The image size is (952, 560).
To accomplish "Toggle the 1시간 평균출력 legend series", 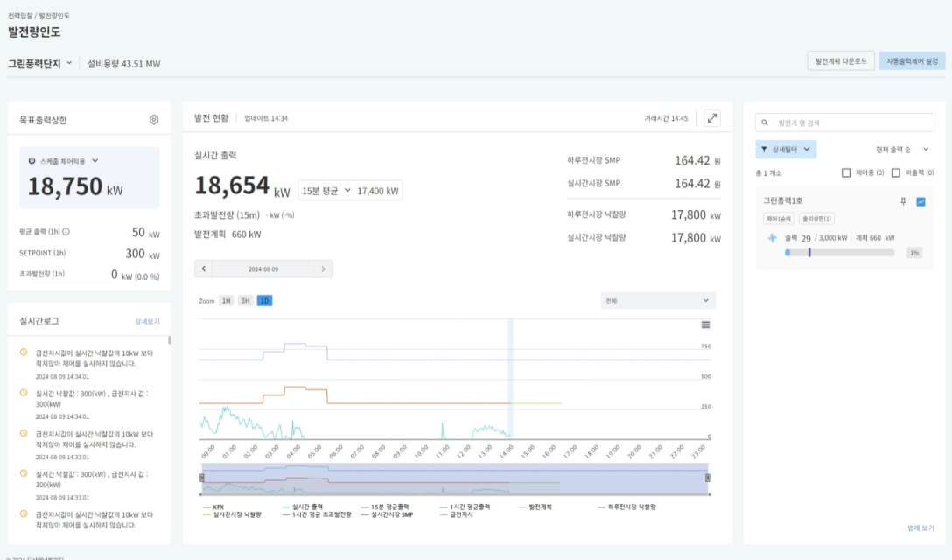I will (465, 507).
